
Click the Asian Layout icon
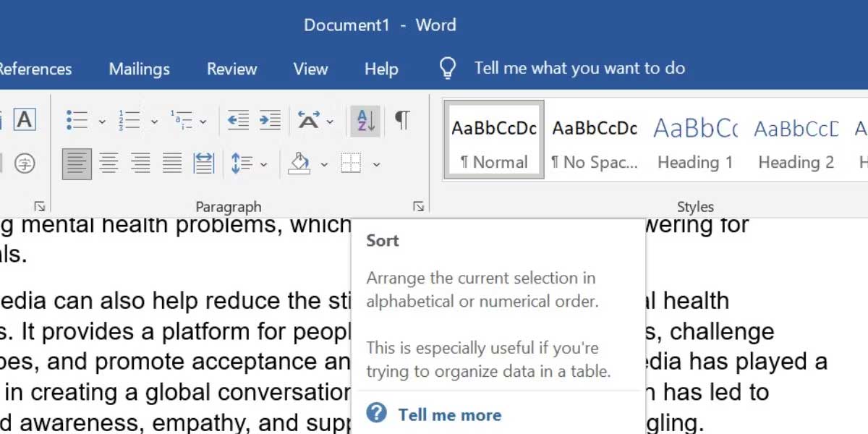tap(309, 120)
